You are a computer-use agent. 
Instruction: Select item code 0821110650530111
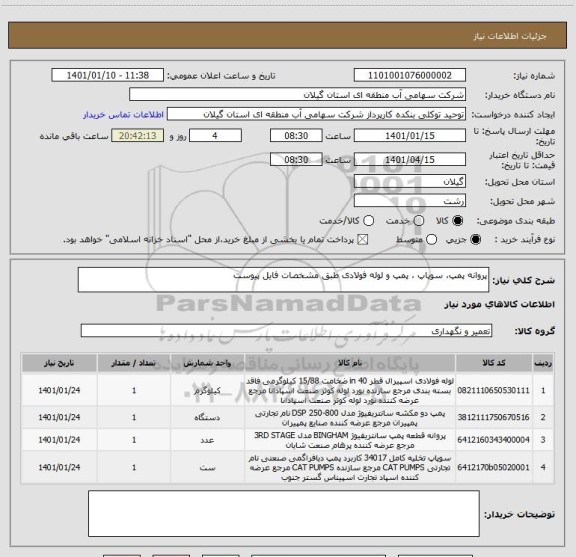click(x=493, y=390)
